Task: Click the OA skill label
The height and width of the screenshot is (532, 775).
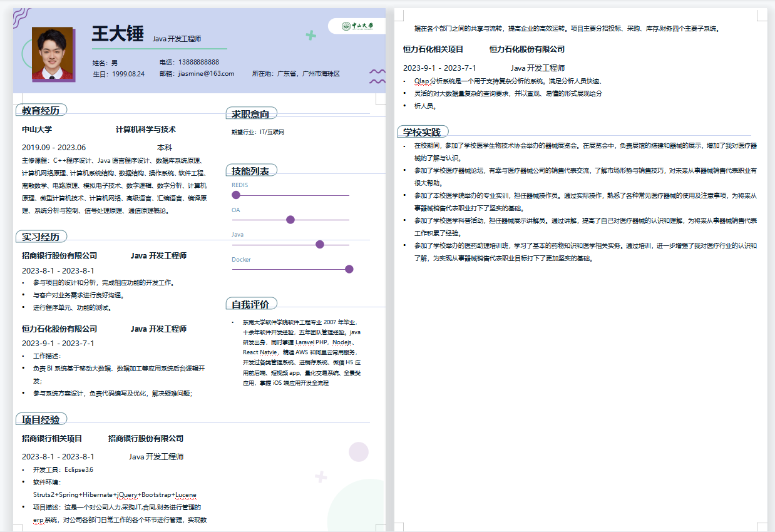Action: tap(236, 210)
